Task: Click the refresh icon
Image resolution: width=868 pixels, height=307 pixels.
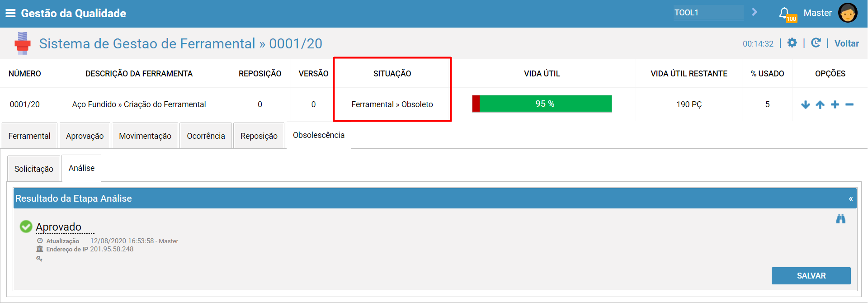Action: [816, 43]
